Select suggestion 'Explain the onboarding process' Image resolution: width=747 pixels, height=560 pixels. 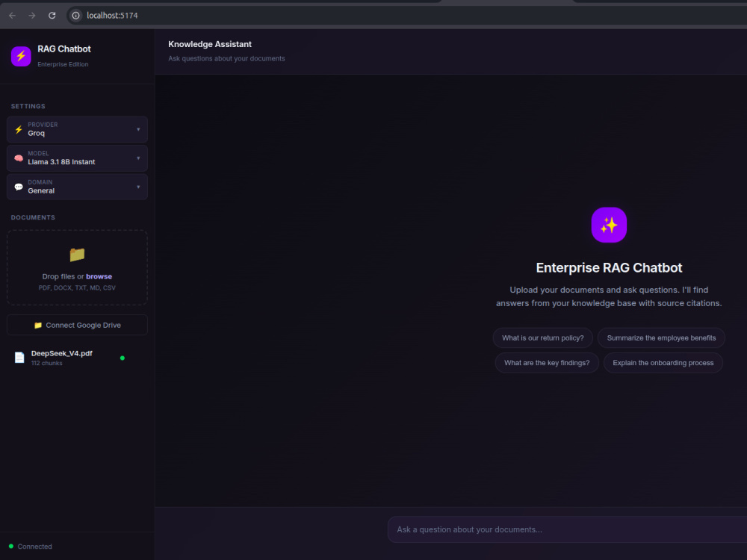[x=663, y=362]
